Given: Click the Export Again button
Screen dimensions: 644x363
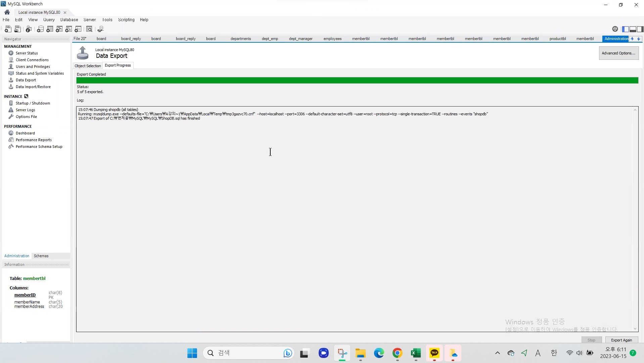Looking at the screenshot, I should click(621, 340).
